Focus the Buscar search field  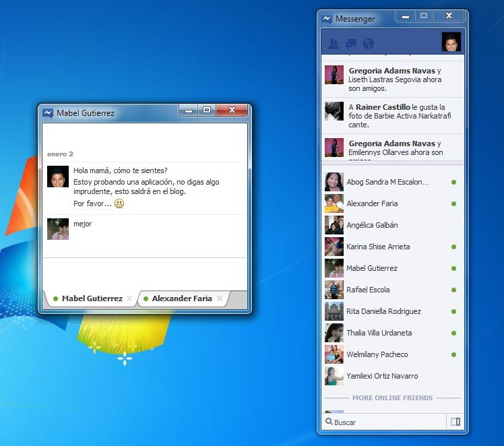coord(384,422)
